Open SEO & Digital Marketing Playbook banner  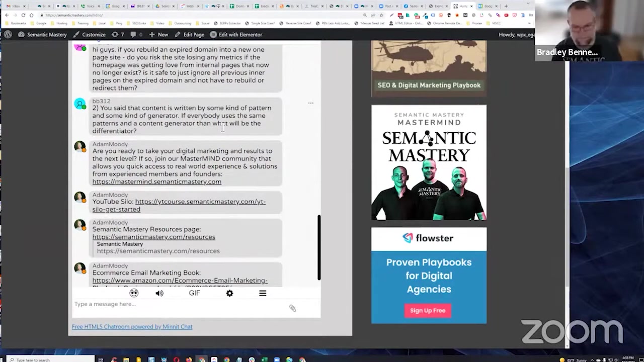429,68
